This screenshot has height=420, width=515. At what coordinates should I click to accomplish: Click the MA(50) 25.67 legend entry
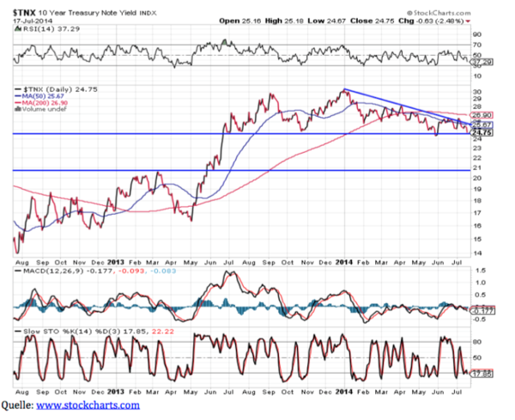coord(45,98)
